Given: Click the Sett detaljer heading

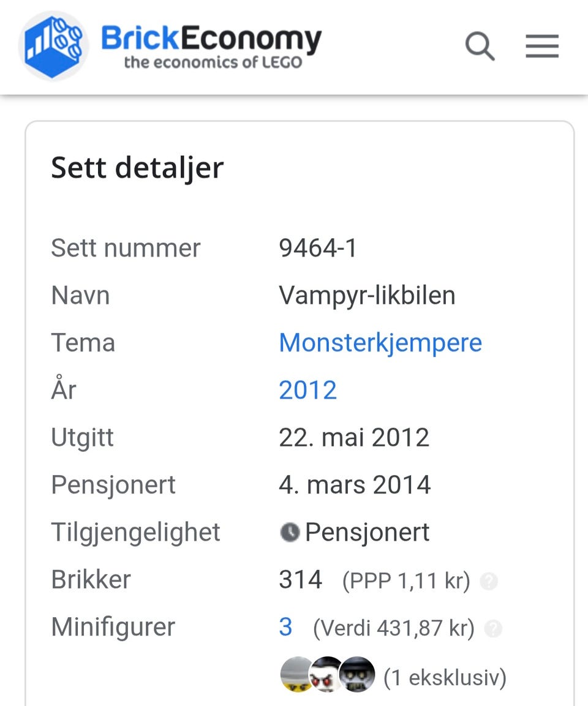Looking at the screenshot, I should click(x=137, y=168).
